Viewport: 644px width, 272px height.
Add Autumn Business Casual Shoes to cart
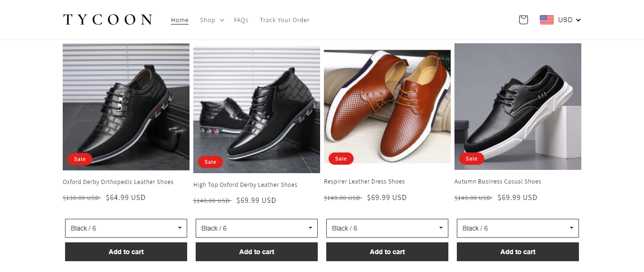(518, 252)
